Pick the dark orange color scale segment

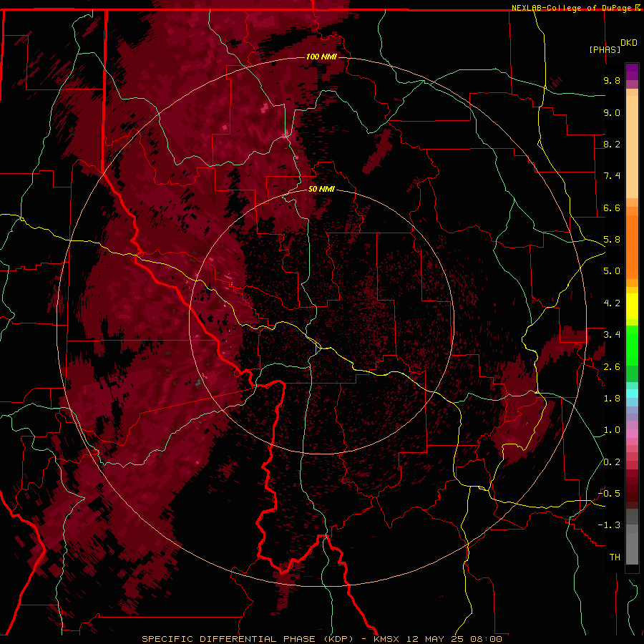tap(632, 248)
